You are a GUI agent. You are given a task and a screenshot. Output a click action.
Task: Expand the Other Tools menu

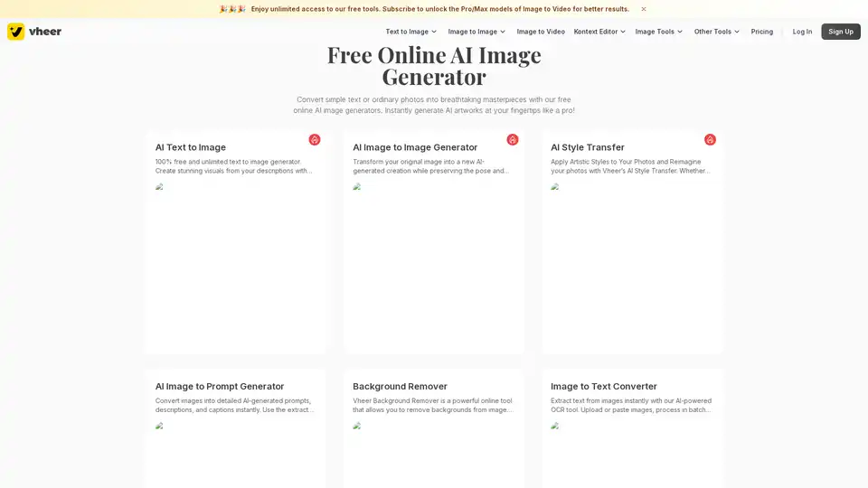tap(716, 32)
